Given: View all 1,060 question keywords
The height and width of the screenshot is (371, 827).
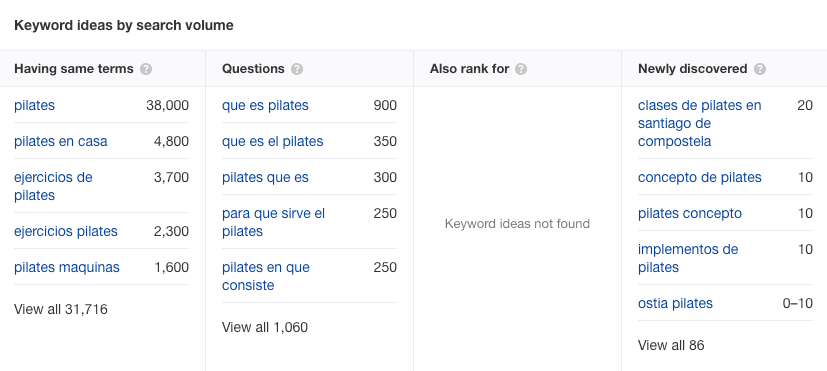Looking at the screenshot, I should pyautogui.click(x=265, y=327).
